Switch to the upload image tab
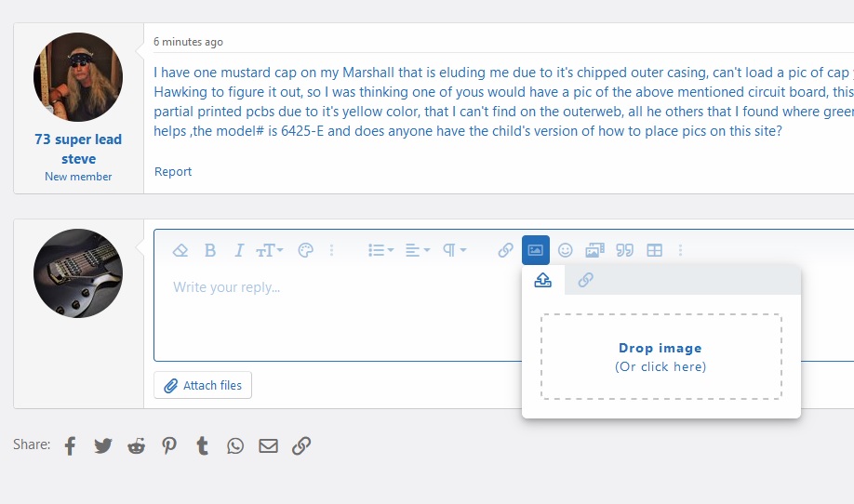Screen dimensions: 854x504 [543, 280]
